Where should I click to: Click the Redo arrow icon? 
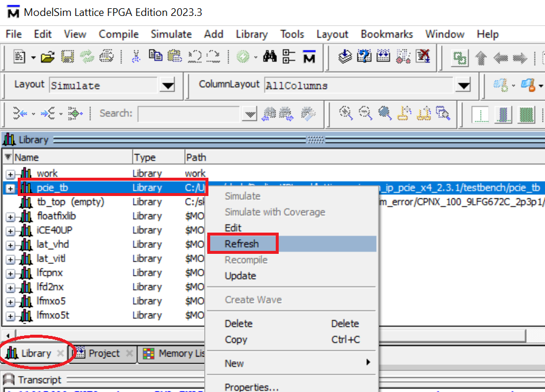pyautogui.click(x=213, y=57)
